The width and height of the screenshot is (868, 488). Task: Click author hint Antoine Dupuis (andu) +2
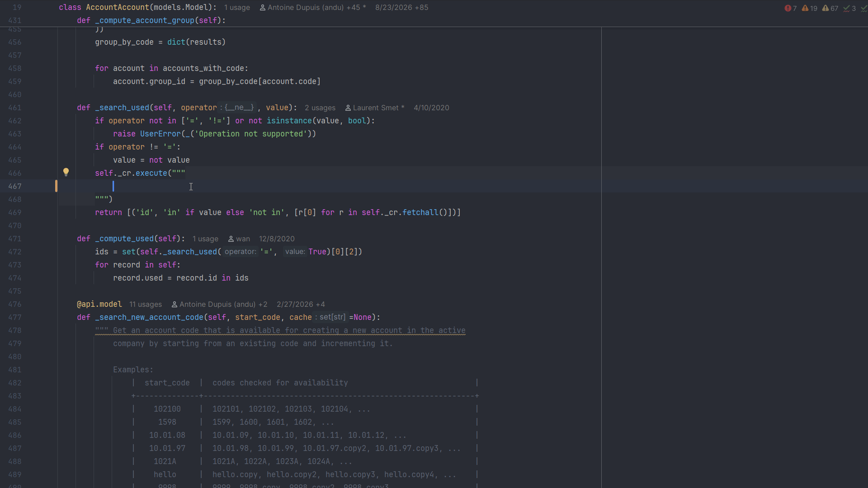coord(219,305)
